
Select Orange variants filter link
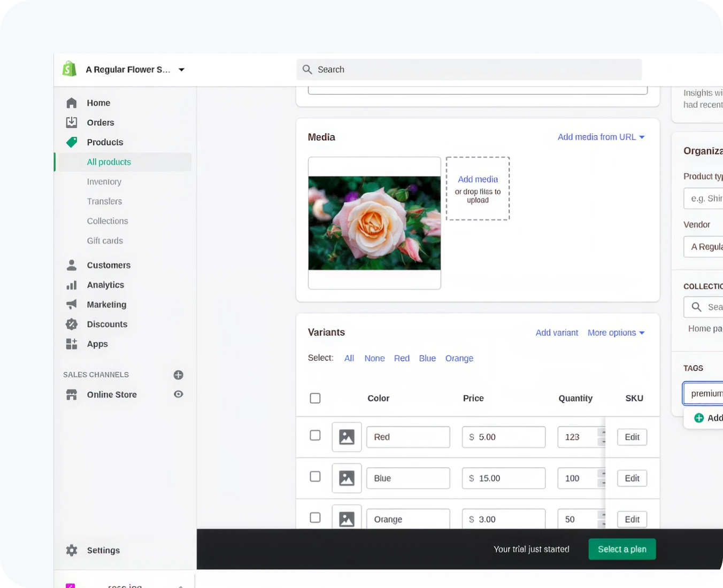coord(459,358)
